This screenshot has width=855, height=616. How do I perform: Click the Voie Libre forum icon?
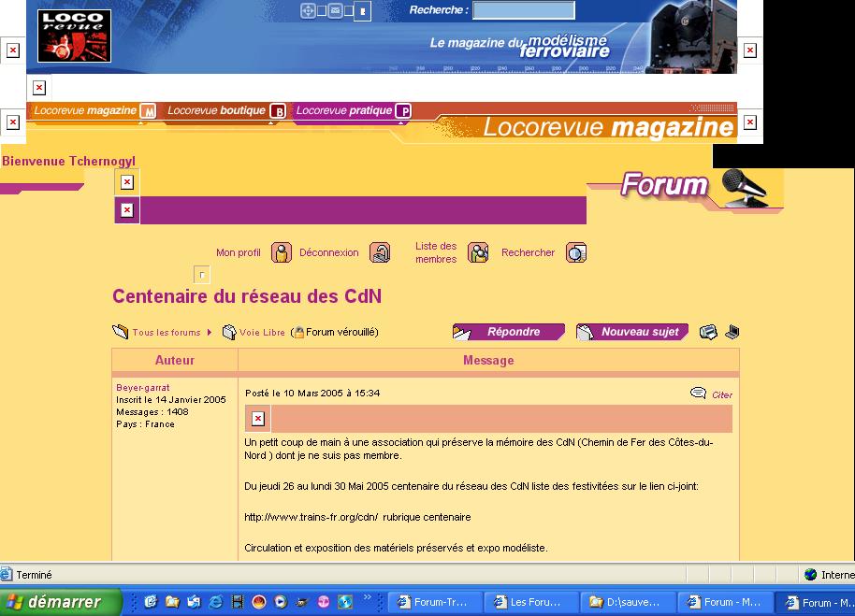click(229, 332)
